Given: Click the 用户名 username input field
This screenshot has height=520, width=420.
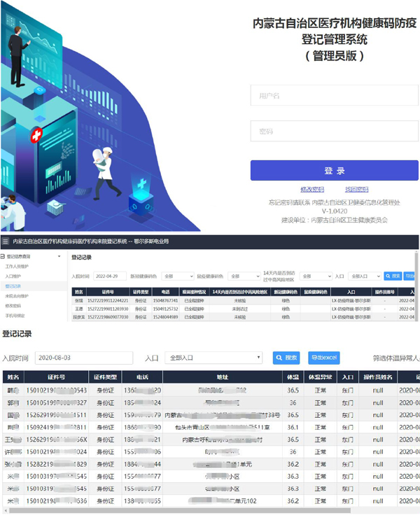Looking at the screenshot, I should (x=334, y=95).
